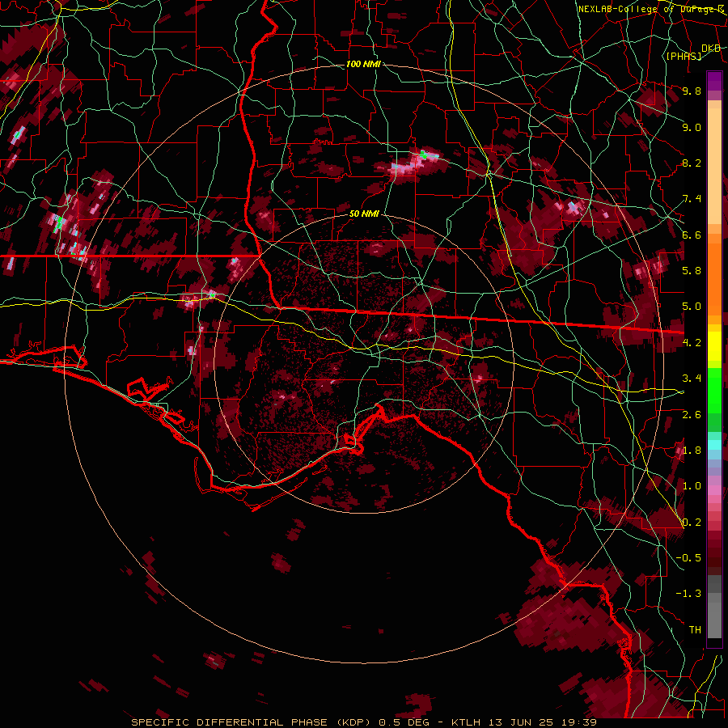This screenshot has width=728, height=728.
Task: Click the 6.6 value on the color scale
Action: tap(692, 235)
